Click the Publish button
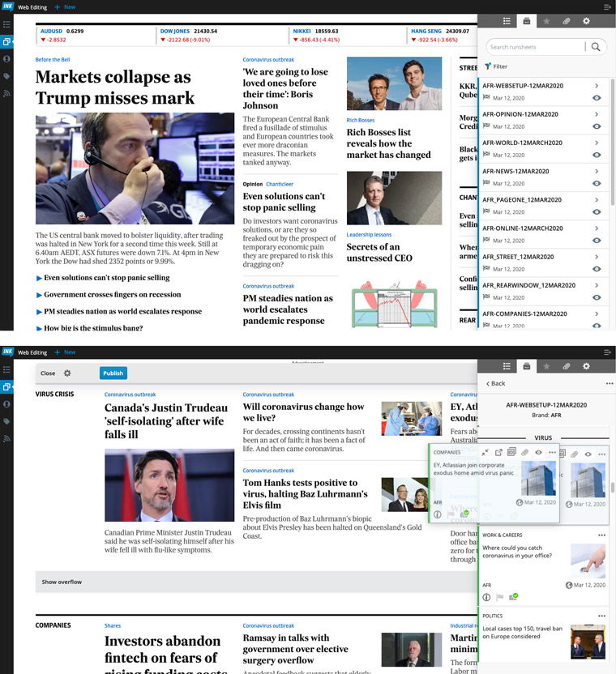The width and height of the screenshot is (616, 674). coord(113,373)
